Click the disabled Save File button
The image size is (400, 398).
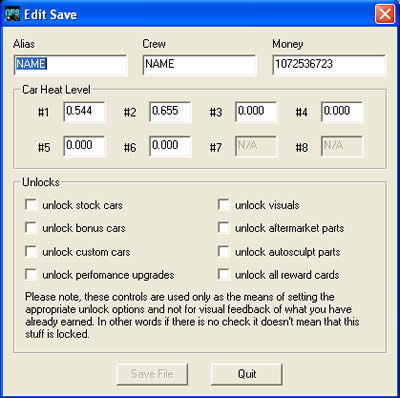coord(152,374)
